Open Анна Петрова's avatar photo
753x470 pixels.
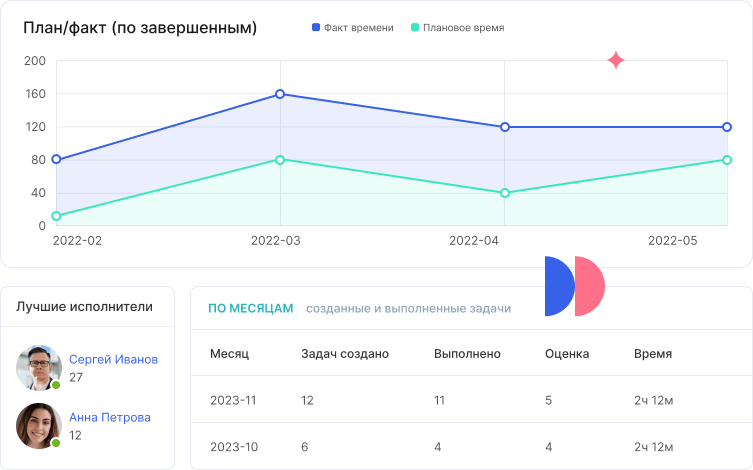[x=38, y=425]
